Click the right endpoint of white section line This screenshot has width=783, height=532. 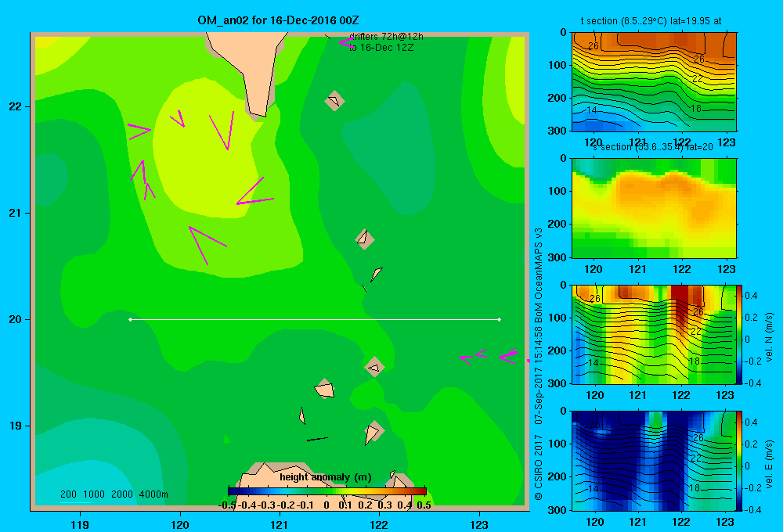500,319
